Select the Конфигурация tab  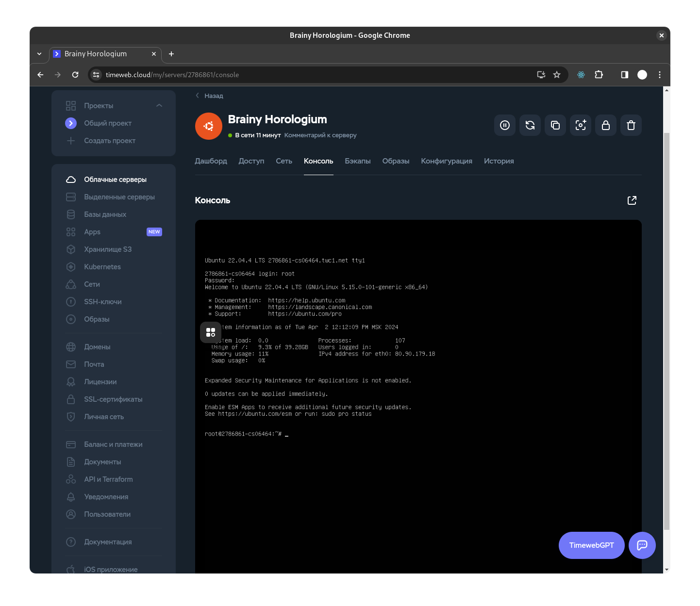[447, 161]
